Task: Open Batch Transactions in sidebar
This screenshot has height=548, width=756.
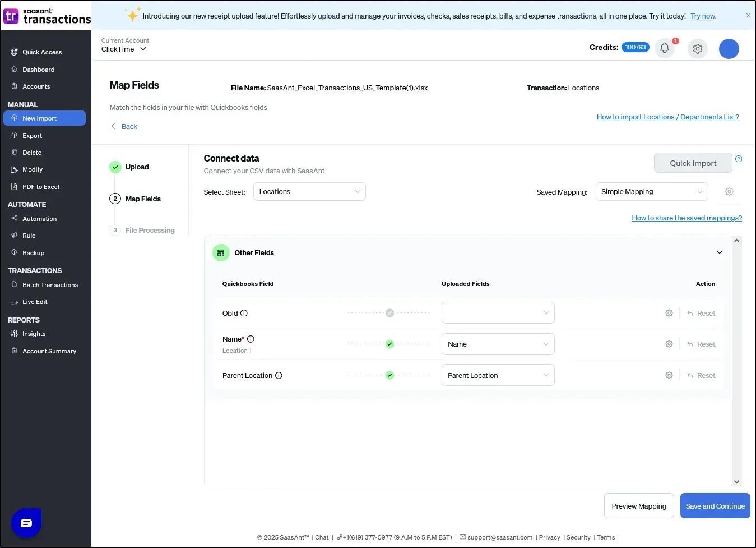Action: (x=50, y=285)
